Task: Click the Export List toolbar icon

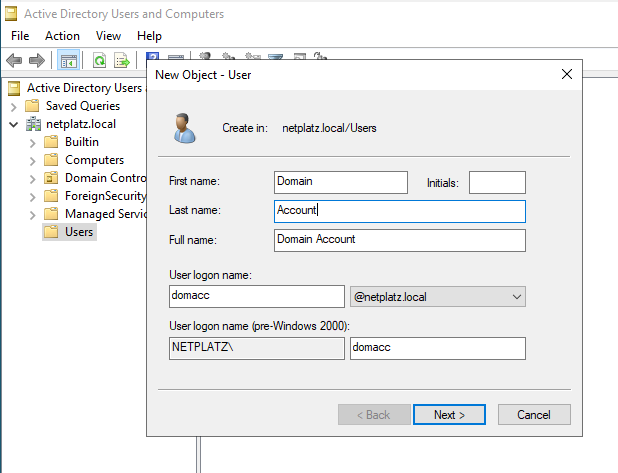Action: [121, 61]
